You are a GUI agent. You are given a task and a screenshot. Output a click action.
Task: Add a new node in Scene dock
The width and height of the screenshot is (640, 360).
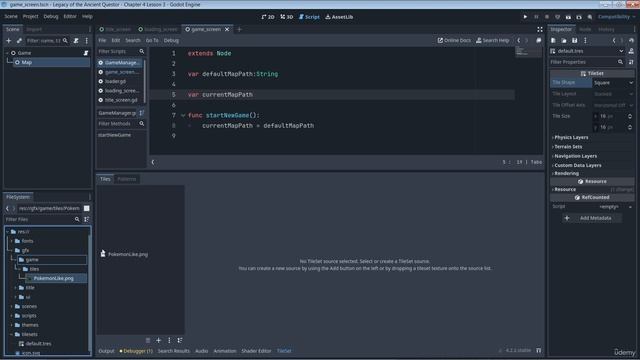pyautogui.click(x=9, y=41)
